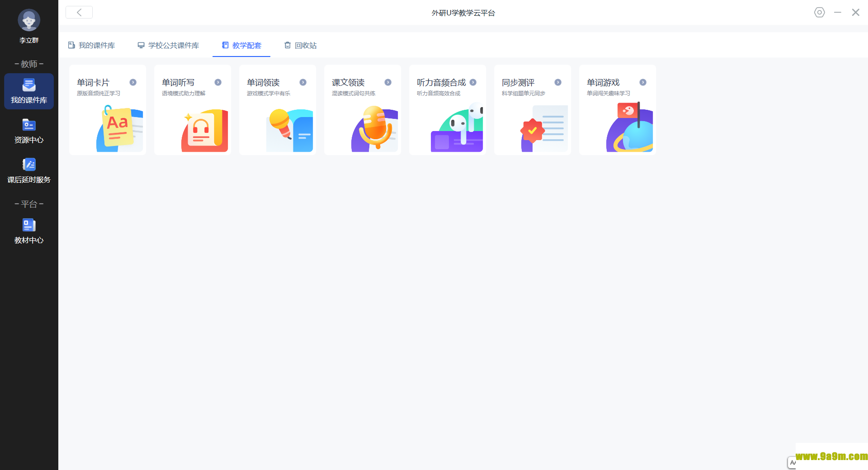The width and height of the screenshot is (868, 470).
Task: Open 教材中心 in the sidebar
Action: click(x=29, y=231)
